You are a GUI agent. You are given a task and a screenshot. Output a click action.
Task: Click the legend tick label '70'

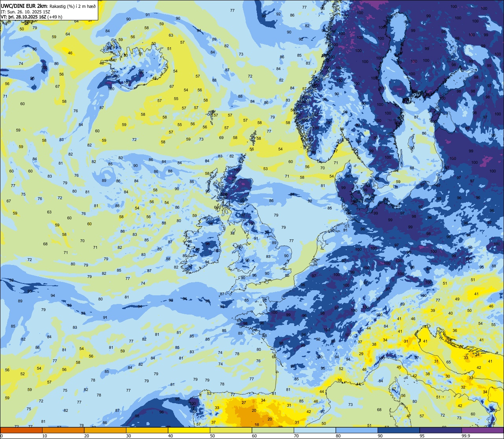[x=296, y=436]
